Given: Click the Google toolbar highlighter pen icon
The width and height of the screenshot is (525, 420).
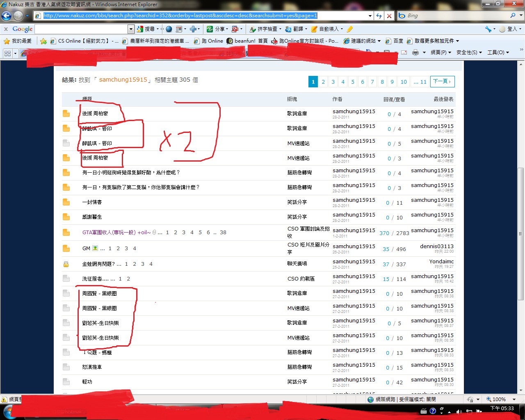Looking at the screenshot, I should click(349, 29).
